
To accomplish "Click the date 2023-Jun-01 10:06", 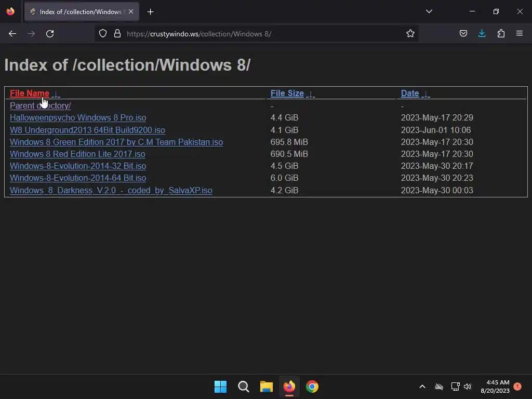I will click(x=436, y=130).
